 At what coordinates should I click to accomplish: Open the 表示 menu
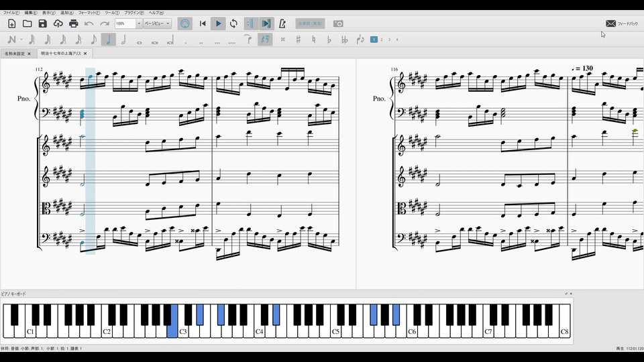pyautogui.click(x=49, y=13)
